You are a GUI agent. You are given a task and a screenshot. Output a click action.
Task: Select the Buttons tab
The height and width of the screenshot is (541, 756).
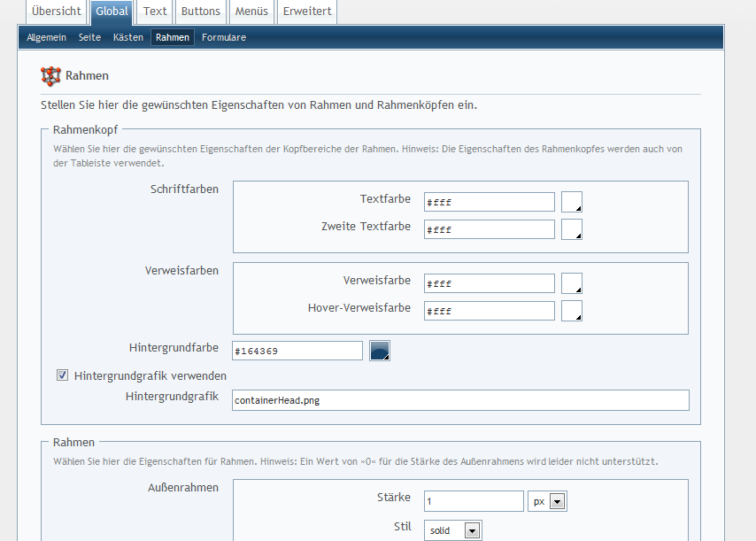pos(201,12)
